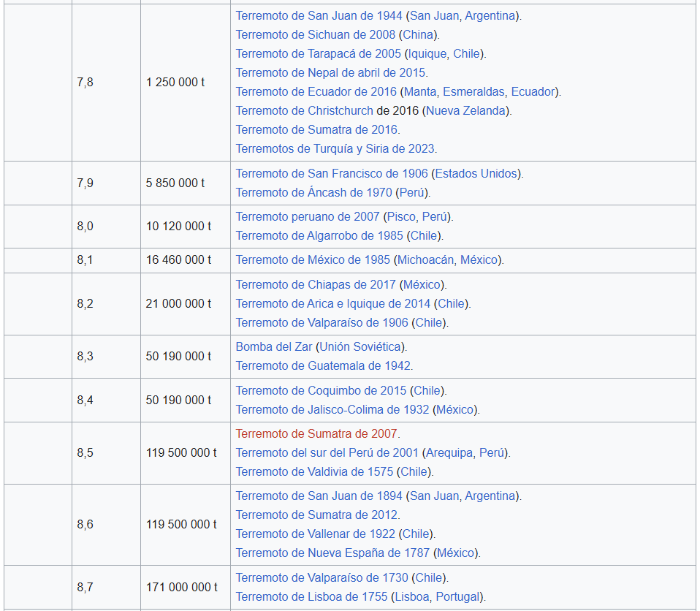Open Terremoto de Nueva España de 1787
This screenshot has height=611, width=700.
point(332,553)
